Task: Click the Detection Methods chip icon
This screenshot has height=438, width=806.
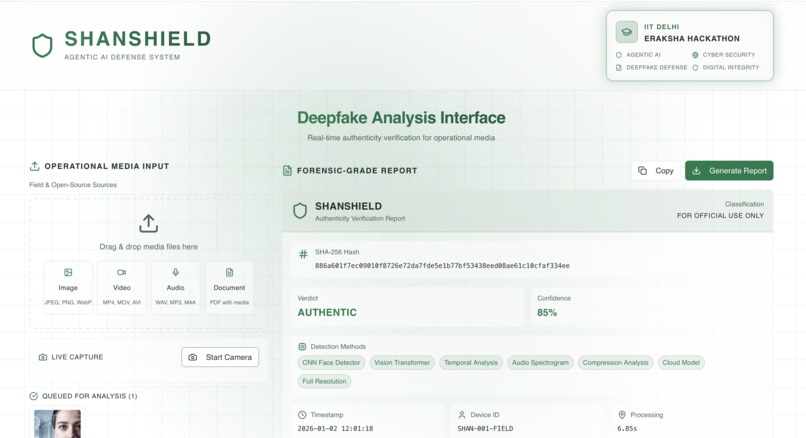Action: 302,346
